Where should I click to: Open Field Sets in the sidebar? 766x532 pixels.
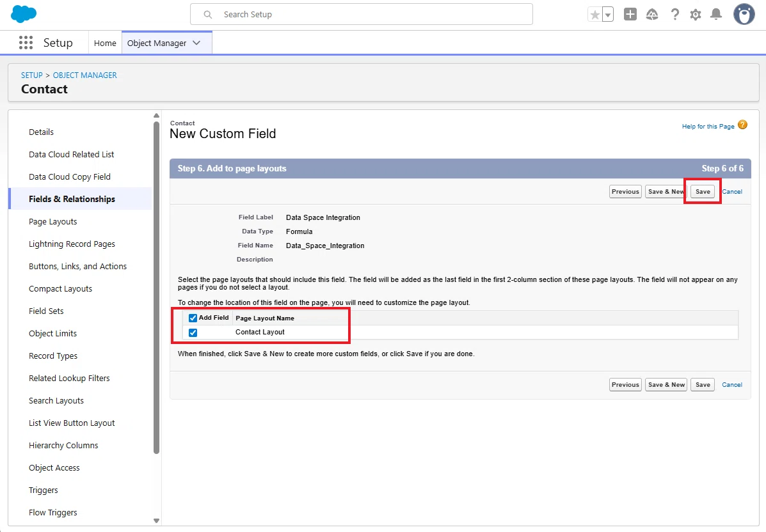point(46,311)
